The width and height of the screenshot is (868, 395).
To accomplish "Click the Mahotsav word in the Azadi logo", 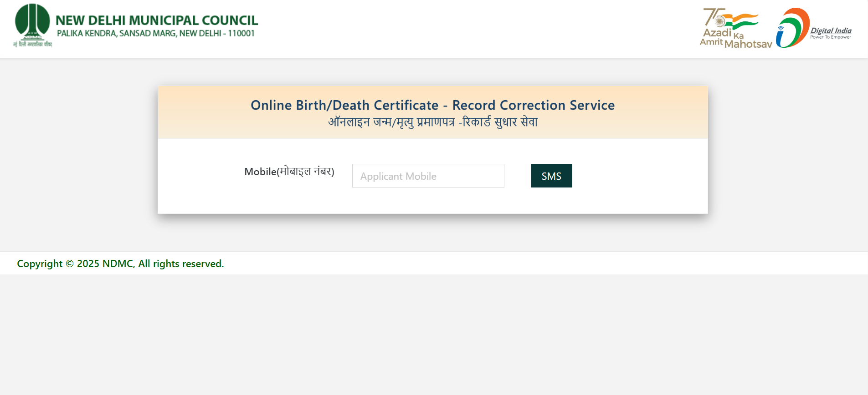I will point(748,44).
